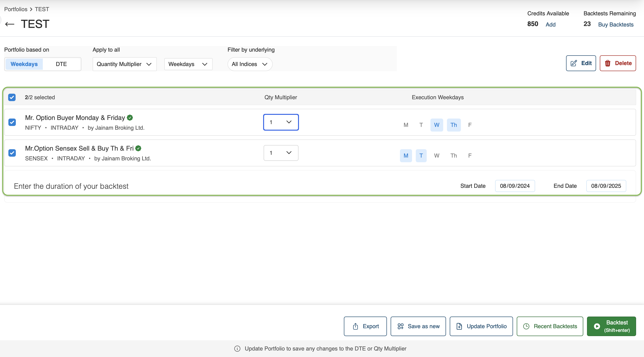Click the Save as new grid icon

pos(400,326)
